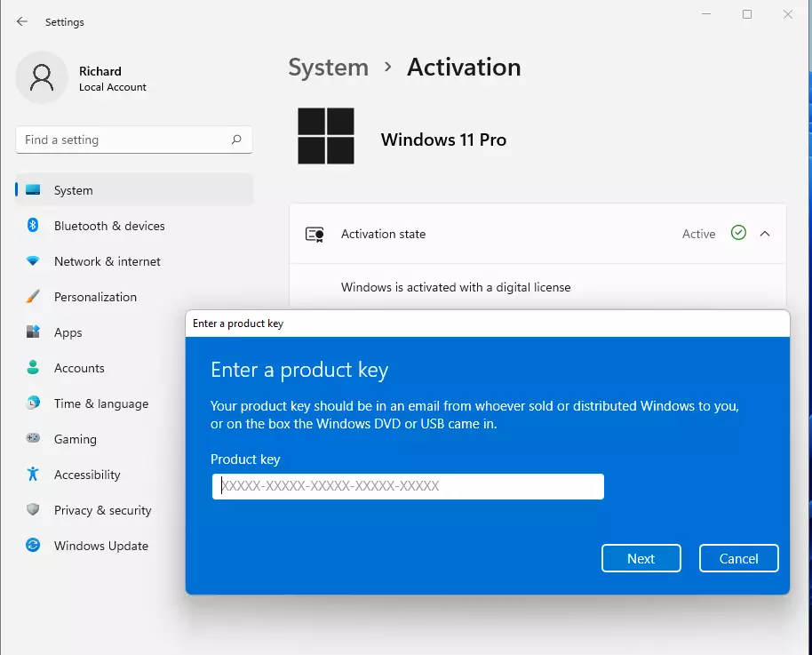Click the Windows logo image

(326, 136)
